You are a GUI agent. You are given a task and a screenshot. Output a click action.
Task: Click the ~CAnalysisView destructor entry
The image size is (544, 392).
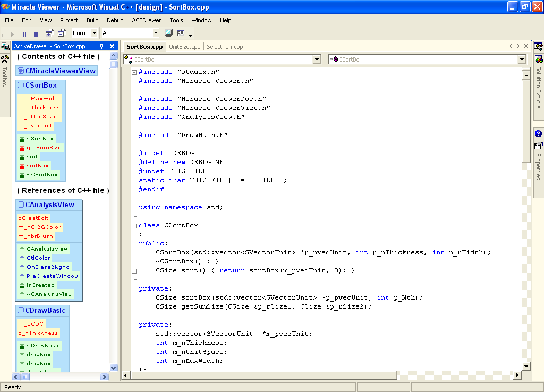click(x=49, y=294)
